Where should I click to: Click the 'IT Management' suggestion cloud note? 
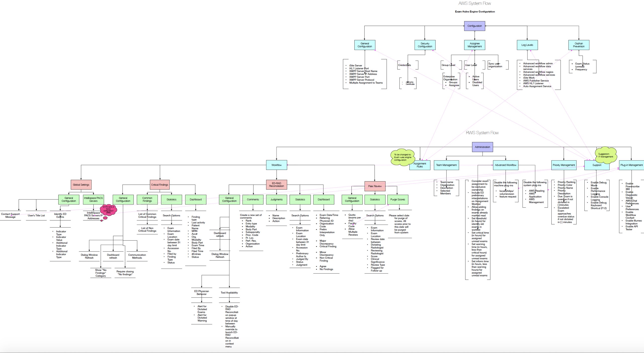tap(606, 155)
